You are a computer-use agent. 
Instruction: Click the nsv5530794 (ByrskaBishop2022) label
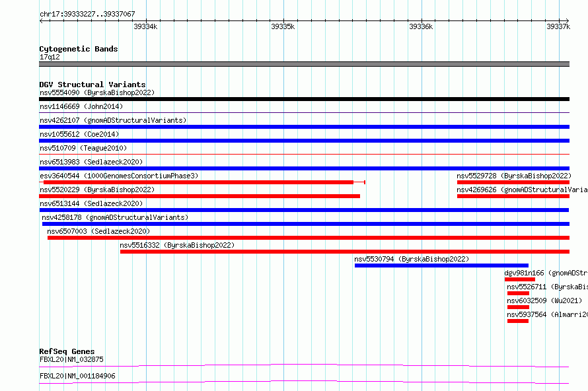click(412, 259)
